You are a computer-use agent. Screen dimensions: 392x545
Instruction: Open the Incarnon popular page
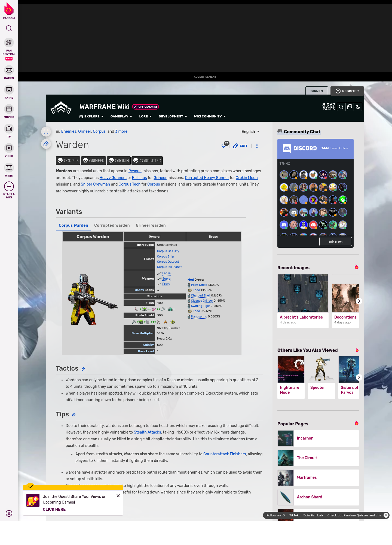pos(318,438)
